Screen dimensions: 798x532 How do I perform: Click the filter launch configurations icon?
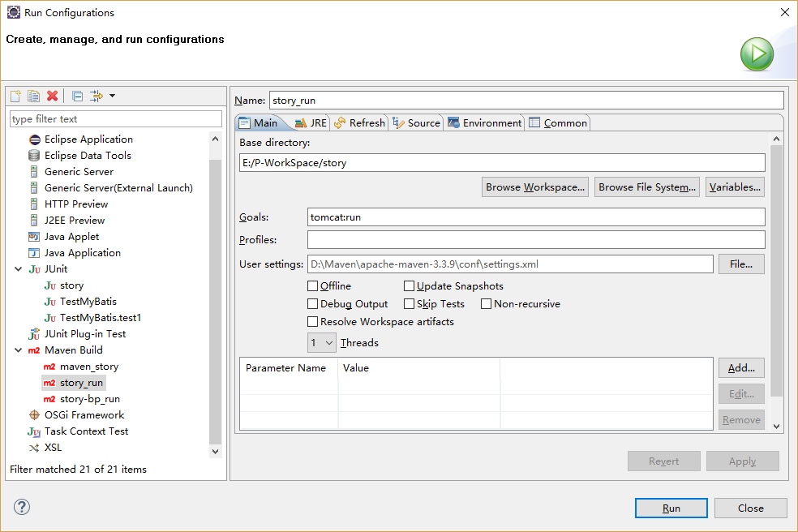pyautogui.click(x=97, y=96)
